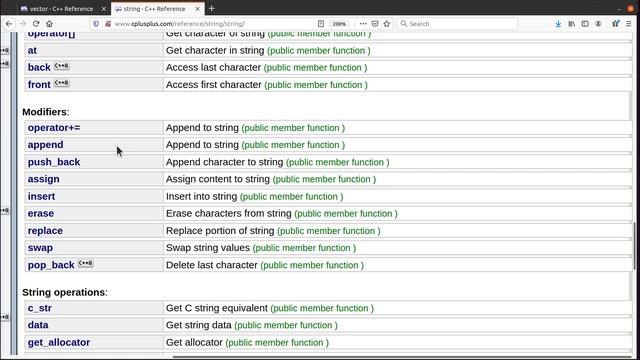Open the 'insert' function link
This screenshot has height=360, width=640.
click(41, 196)
